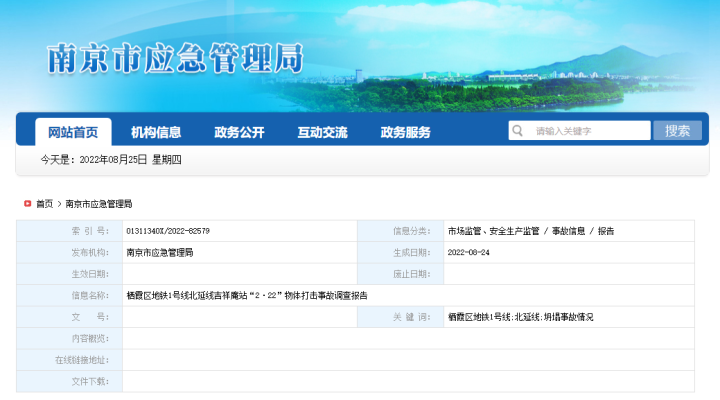This screenshot has height=400, width=720.
Task: Click the accident investigation report title
Action: coord(247,295)
